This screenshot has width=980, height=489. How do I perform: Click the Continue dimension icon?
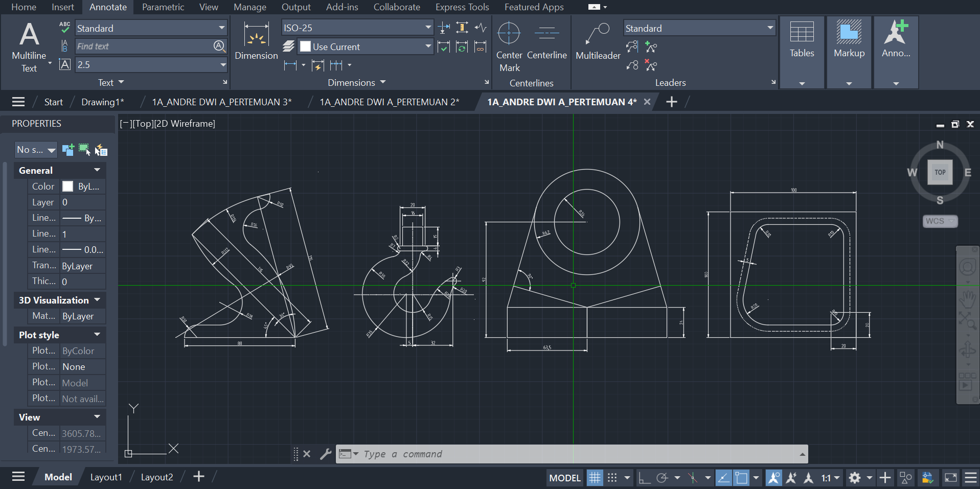(336, 65)
